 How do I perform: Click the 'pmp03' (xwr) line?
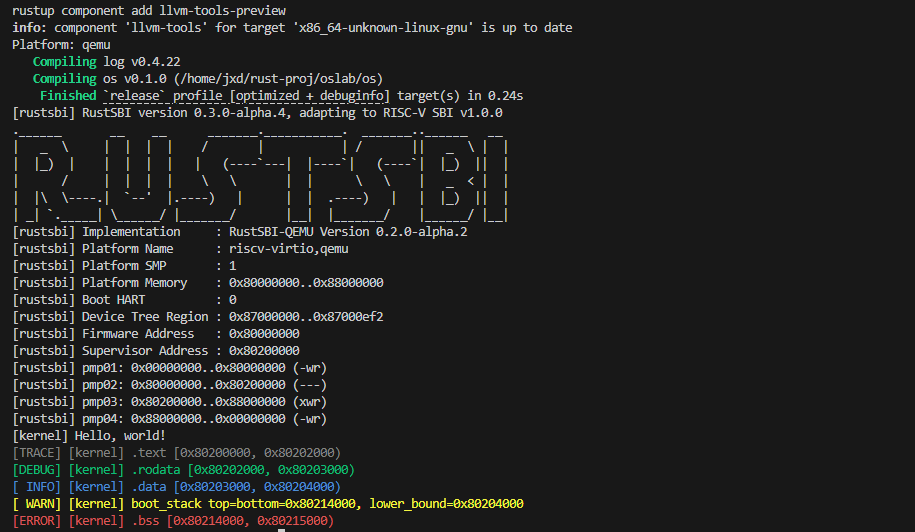[169, 401]
